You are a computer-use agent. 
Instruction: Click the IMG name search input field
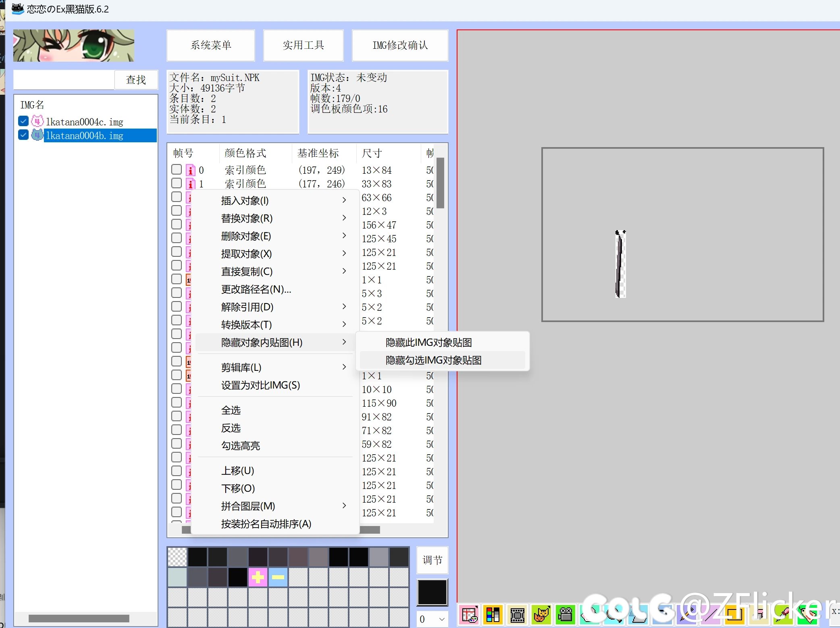[64, 79]
